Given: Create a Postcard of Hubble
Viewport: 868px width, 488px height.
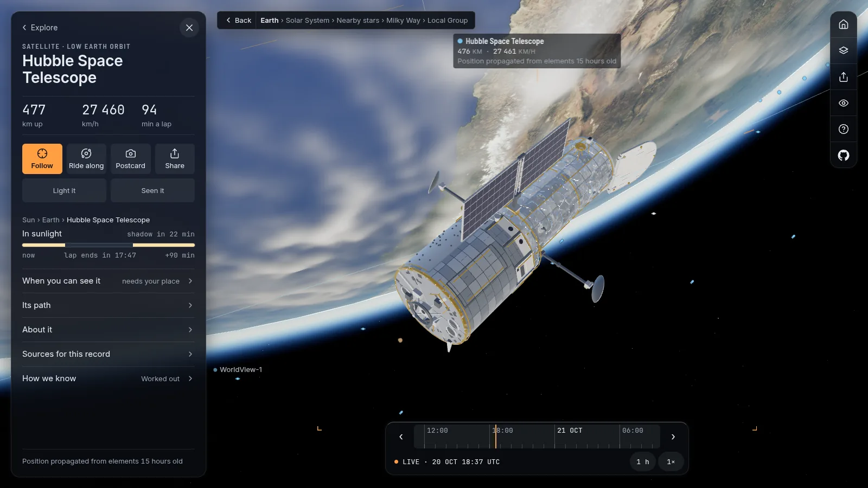Looking at the screenshot, I should click(130, 159).
